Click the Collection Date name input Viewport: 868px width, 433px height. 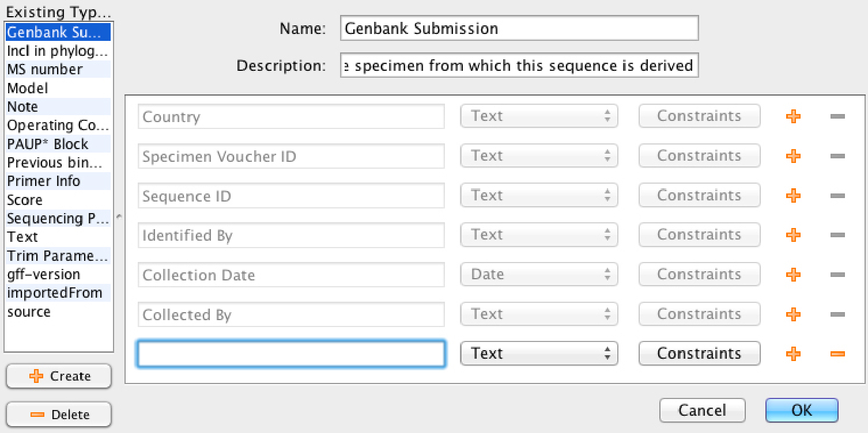point(291,275)
